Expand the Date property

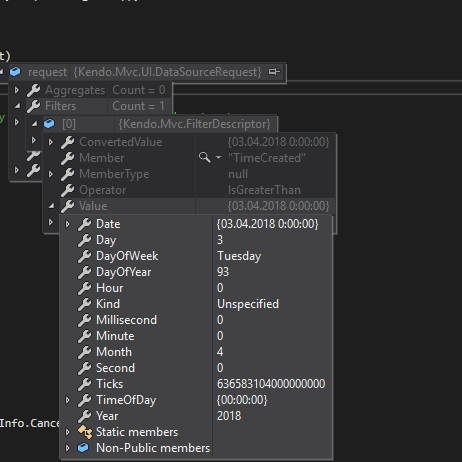[68, 224]
